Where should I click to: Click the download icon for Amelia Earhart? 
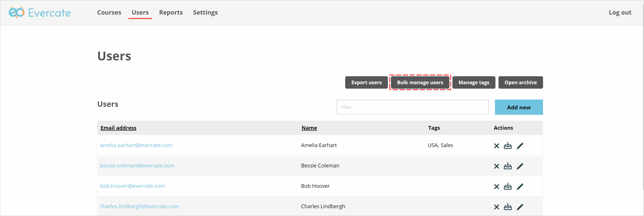[508, 145]
